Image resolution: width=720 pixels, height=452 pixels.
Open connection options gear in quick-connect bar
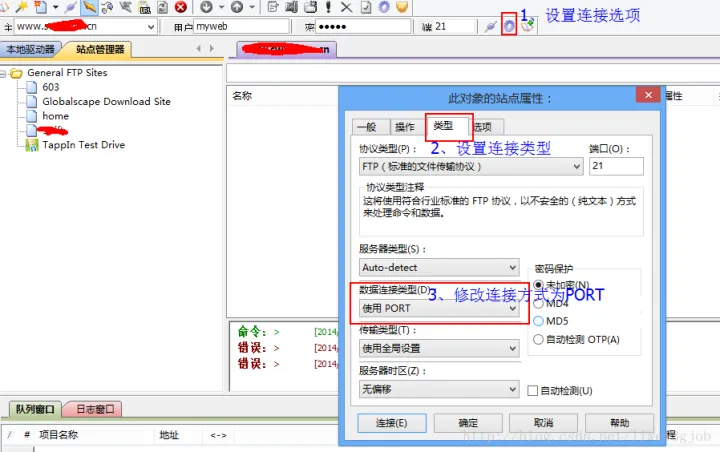509,26
